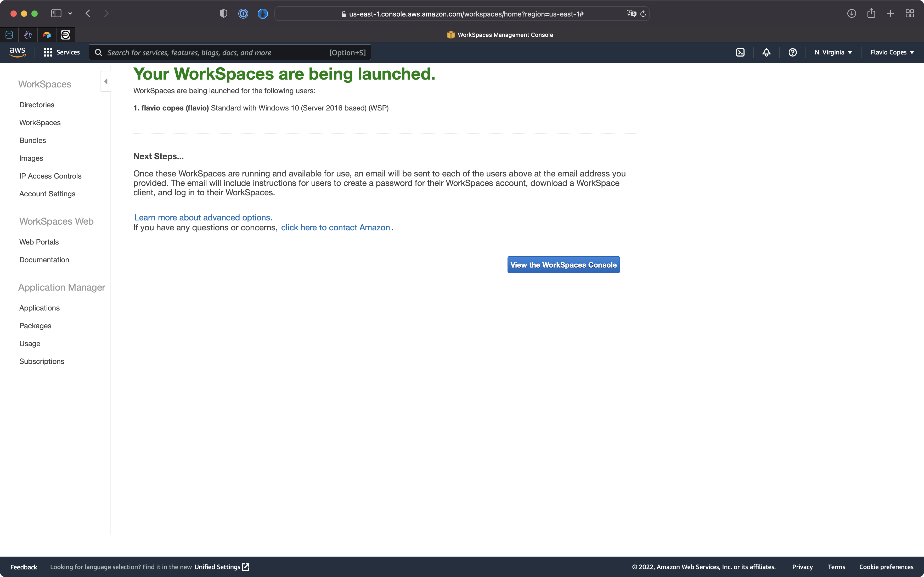Collapse the left navigation sidebar arrow

(x=106, y=81)
